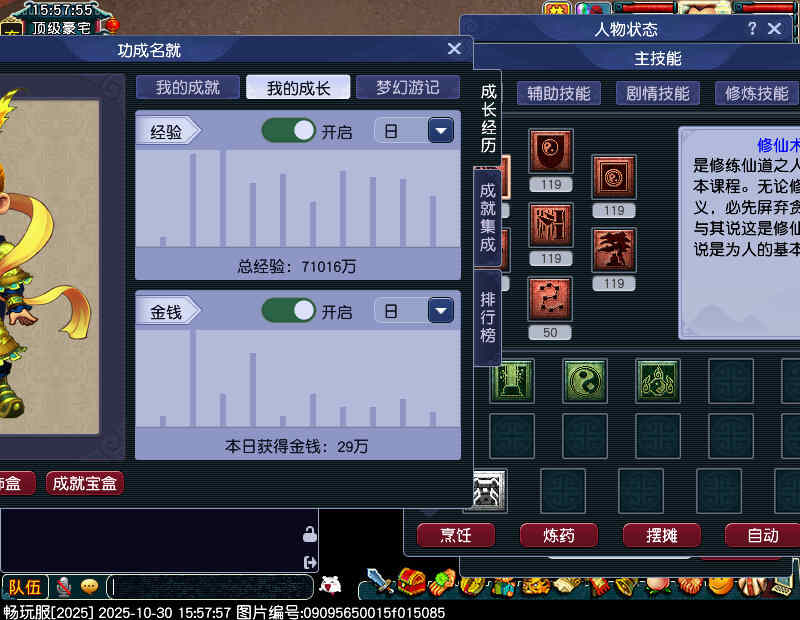Click the skill description text box on the right
Viewport: 800px width, 620px height.
tap(739, 233)
